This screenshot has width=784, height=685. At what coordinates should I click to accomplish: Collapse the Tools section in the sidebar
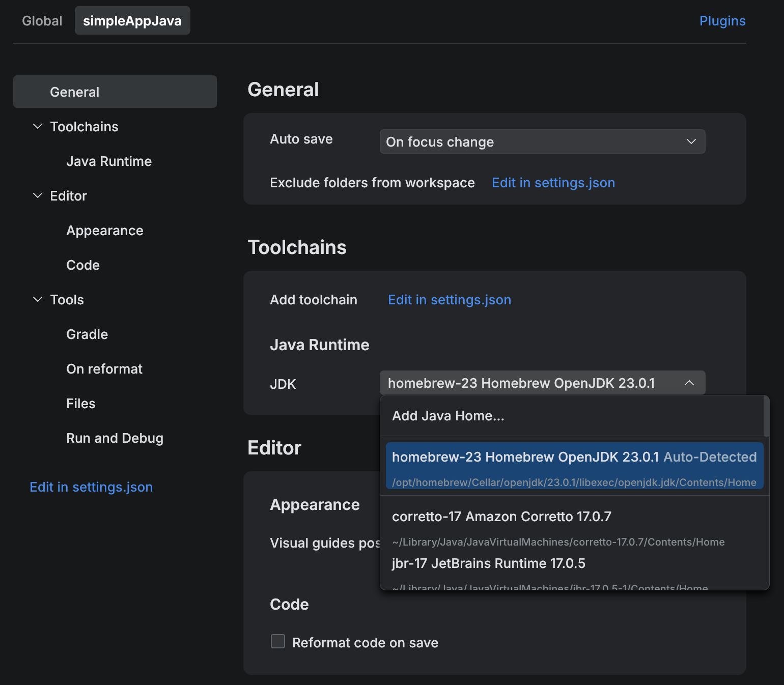pyautogui.click(x=38, y=299)
